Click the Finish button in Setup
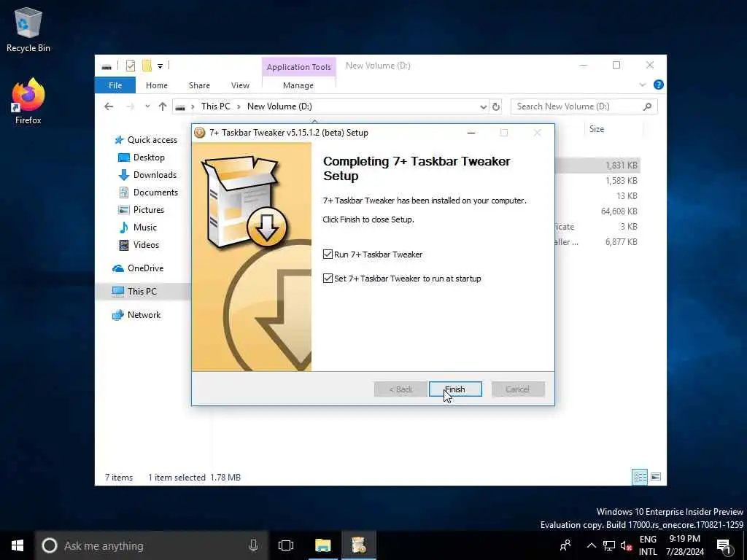 (455, 389)
